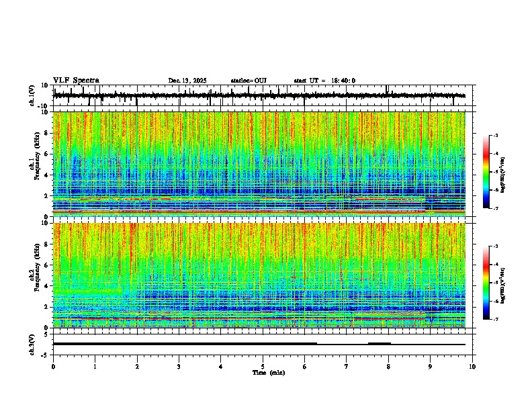Click the ch.1 "Frequency (kHz)" axis label
532x411 pixels.
pos(37,156)
